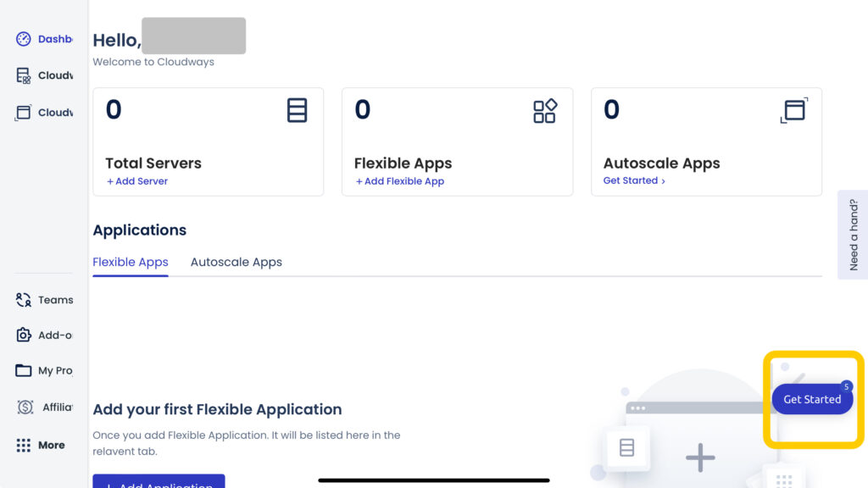Screen dimensions: 868x488
Task: Click the notification badge 5 on Get Started
Action: point(846,386)
